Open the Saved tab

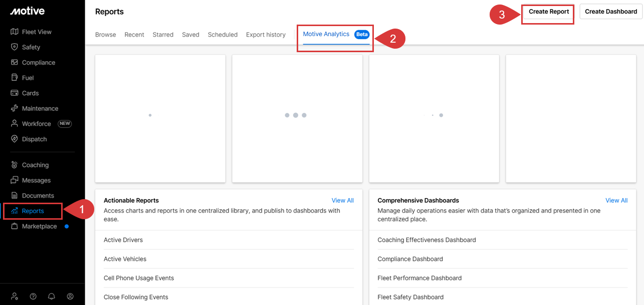190,35
